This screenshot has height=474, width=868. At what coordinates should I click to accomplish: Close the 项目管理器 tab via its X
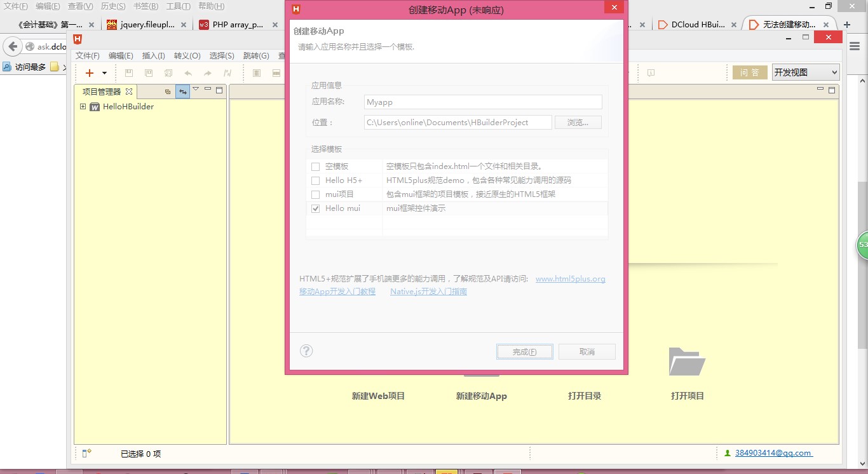[129, 91]
